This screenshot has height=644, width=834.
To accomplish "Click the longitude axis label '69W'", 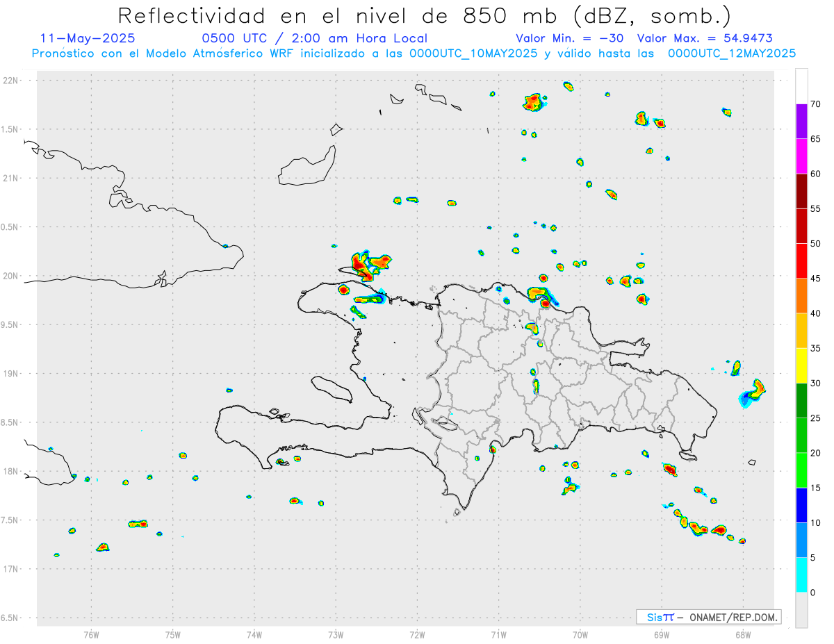I will pos(661,635).
